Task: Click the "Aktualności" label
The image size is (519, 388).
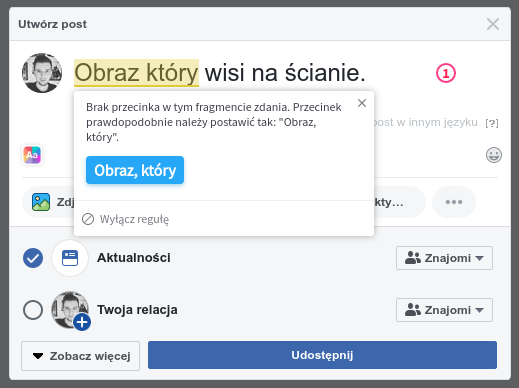Action: click(x=134, y=258)
